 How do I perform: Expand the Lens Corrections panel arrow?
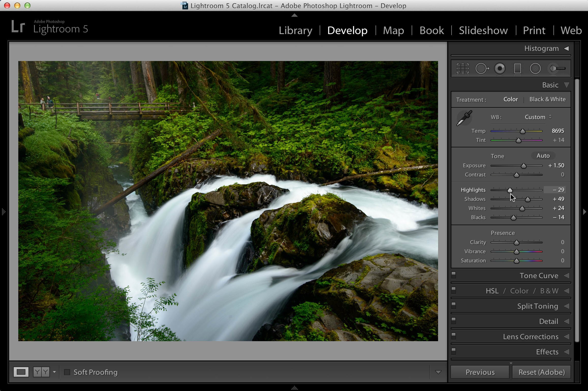(x=567, y=337)
